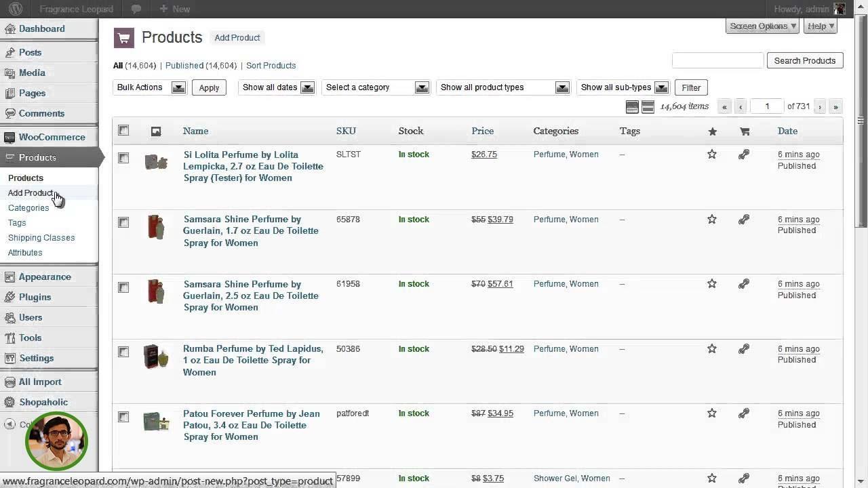This screenshot has width=868, height=488.
Task: Open the + New menu in the admin bar
Action: pos(174,9)
